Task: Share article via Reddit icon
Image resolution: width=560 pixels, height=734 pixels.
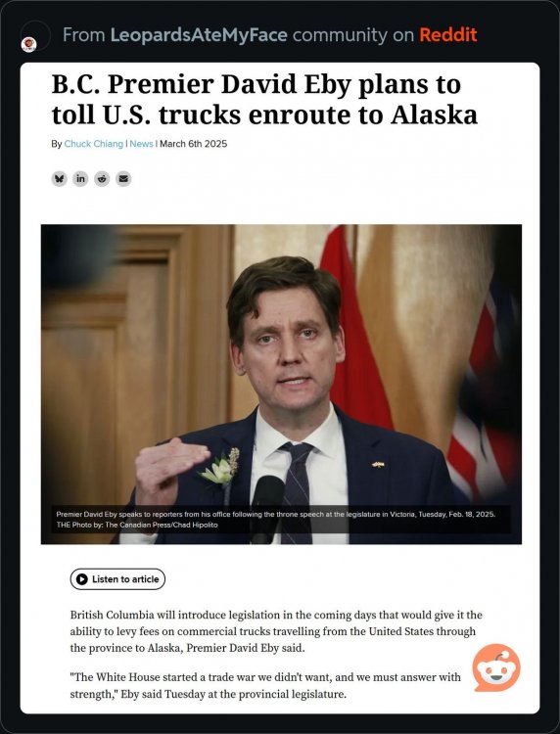Action: (x=102, y=178)
